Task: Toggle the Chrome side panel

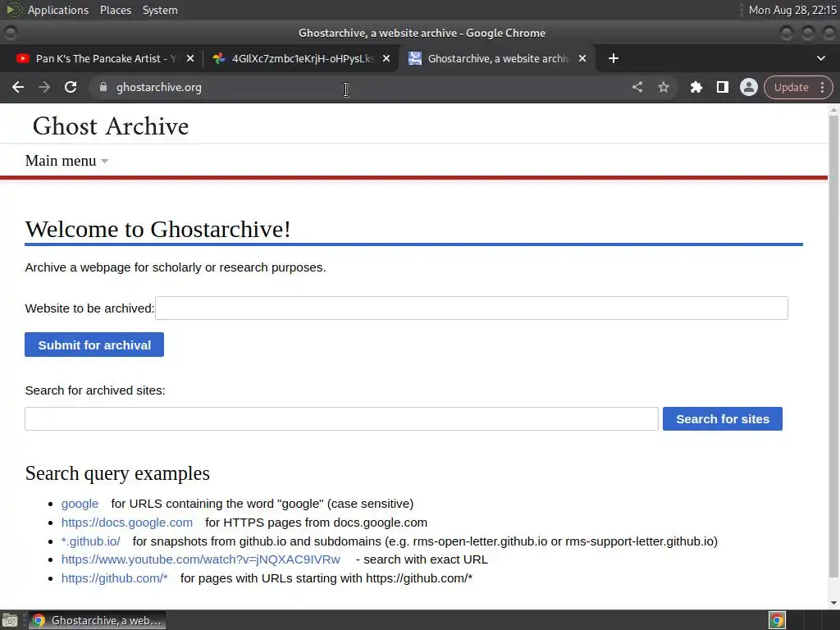Action: [x=722, y=87]
